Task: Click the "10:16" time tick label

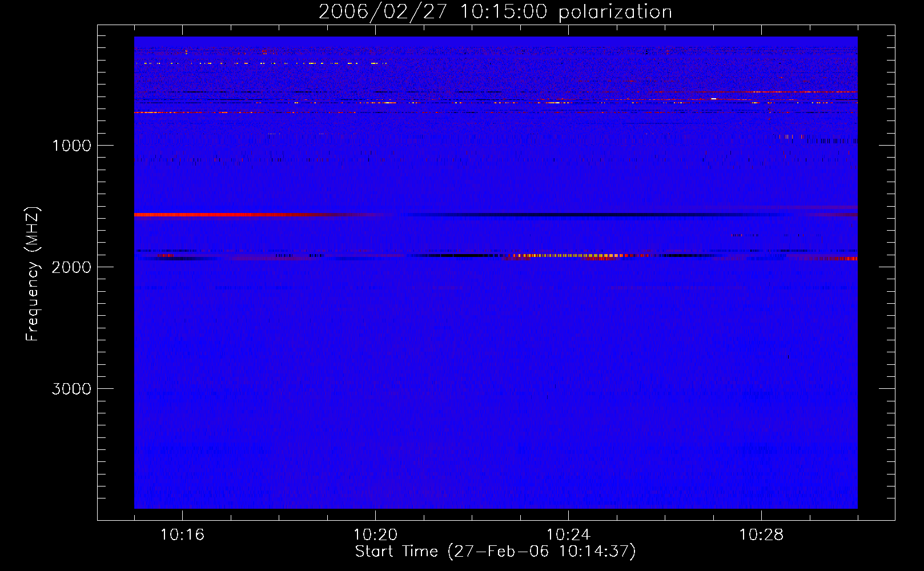Action: point(182,534)
